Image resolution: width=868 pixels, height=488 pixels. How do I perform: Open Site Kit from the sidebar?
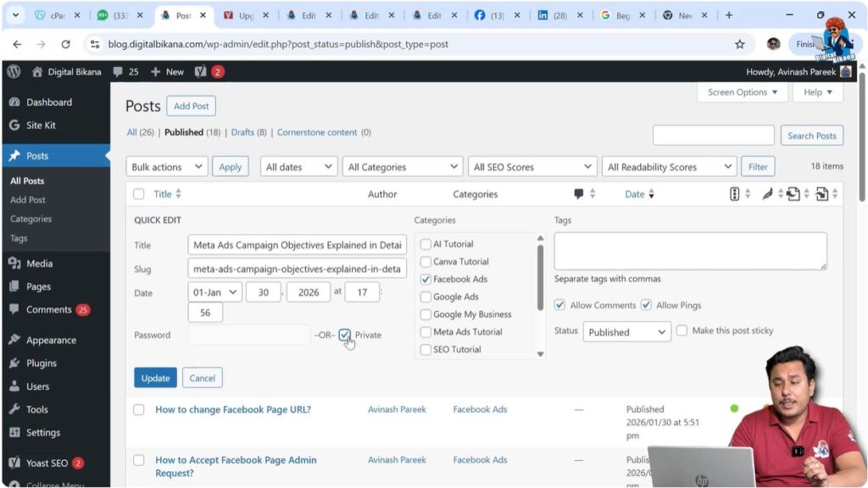click(40, 125)
